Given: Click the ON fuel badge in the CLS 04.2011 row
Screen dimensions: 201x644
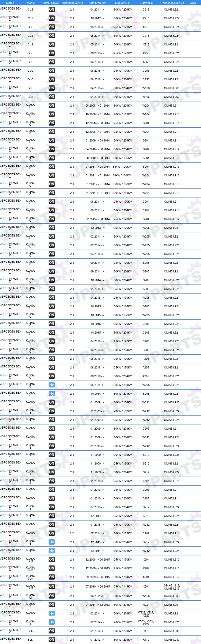Looking at the screenshot, I should [52, 10].
